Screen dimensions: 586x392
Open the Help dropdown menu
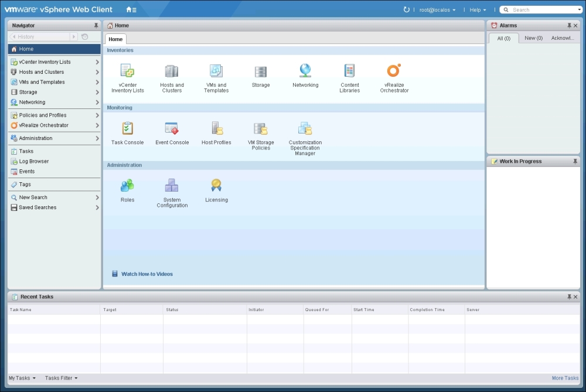click(478, 10)
